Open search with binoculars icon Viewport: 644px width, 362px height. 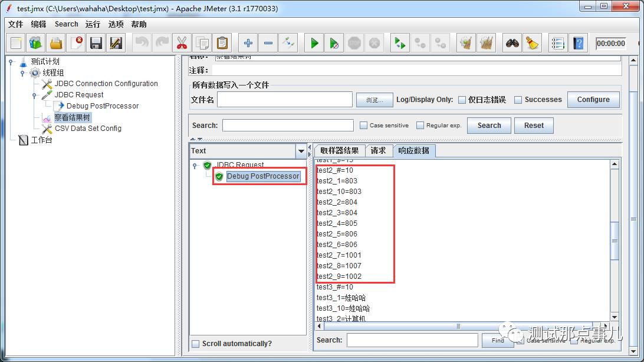tap(512, 42)
